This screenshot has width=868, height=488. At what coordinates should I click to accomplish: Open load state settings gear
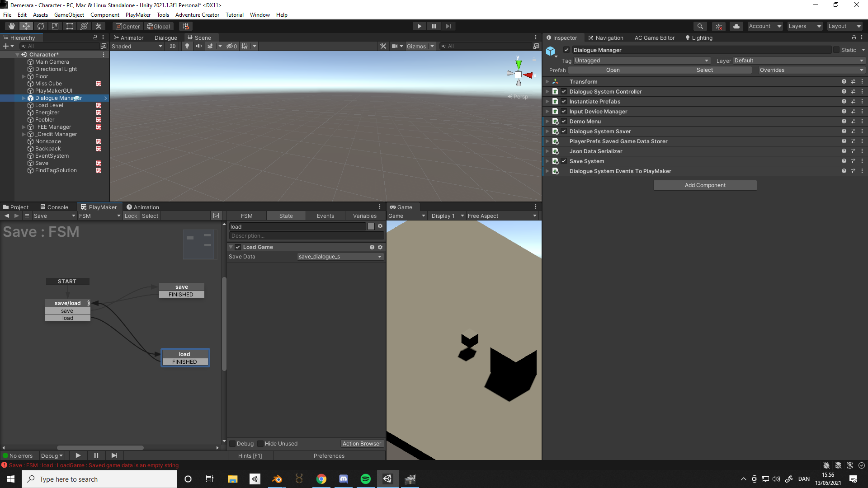[380, 226]
